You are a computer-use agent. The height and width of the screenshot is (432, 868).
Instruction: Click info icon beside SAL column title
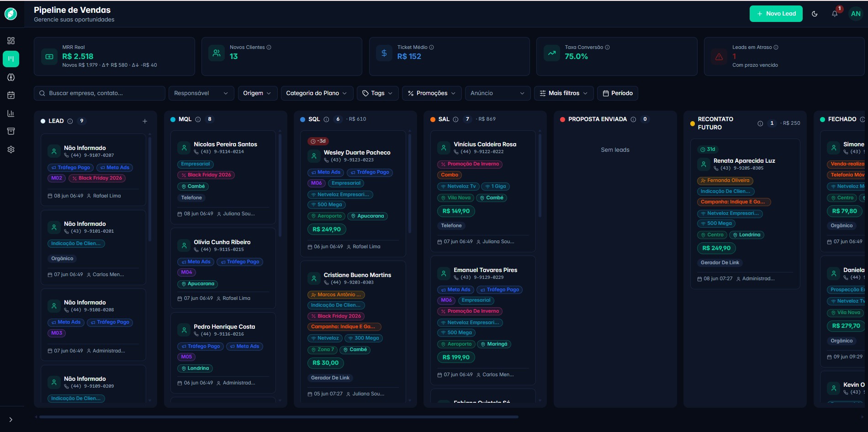click(455, 119)
